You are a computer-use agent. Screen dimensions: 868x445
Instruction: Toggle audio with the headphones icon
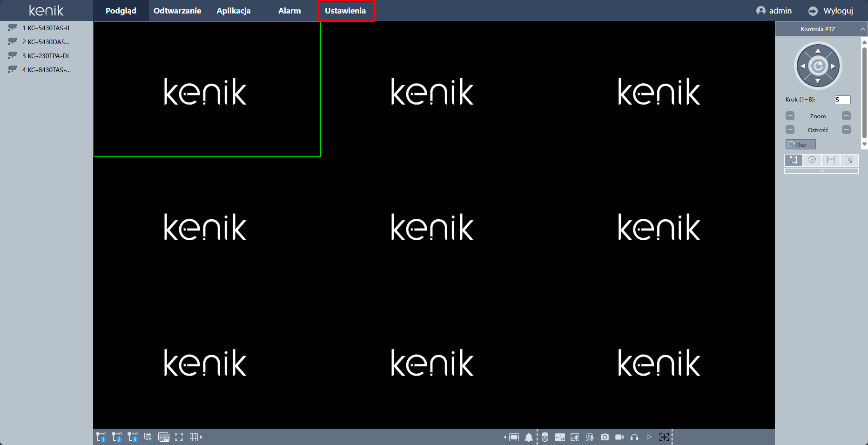(634, 437)
